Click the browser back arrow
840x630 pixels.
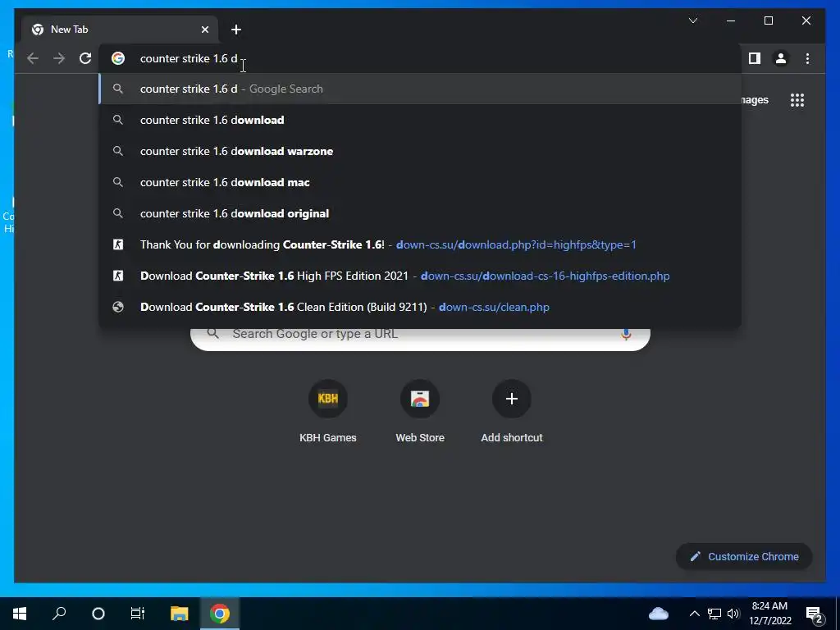pos(33,58)
